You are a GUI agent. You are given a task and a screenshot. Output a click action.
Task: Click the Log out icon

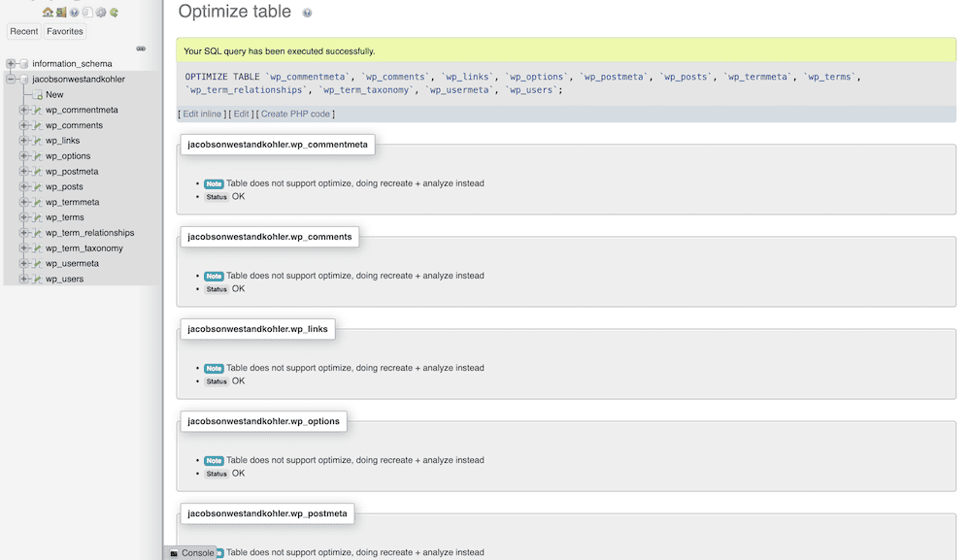click(x=60, y=12)
